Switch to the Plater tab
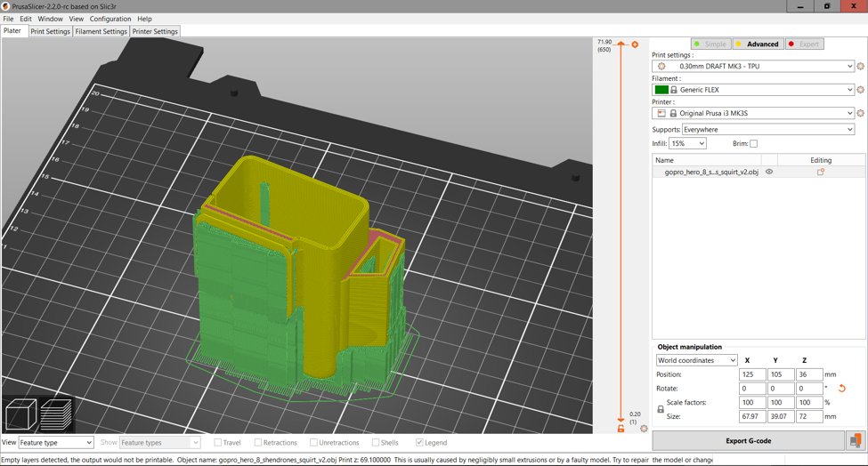Viewport: 868px width, 466px height. (12, 31)
